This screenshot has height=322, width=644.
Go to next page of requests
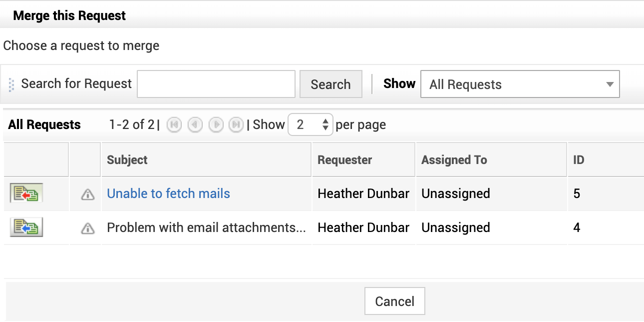tap(216, 124)
